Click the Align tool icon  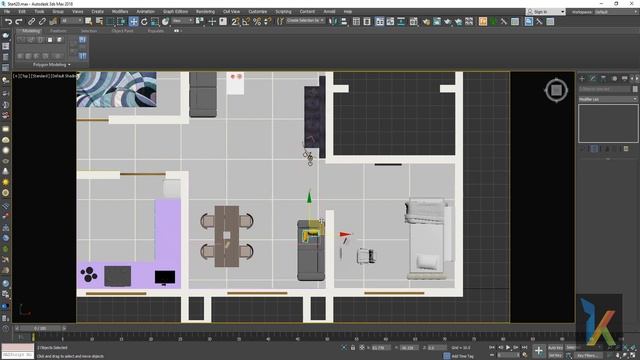coord(344,21)
